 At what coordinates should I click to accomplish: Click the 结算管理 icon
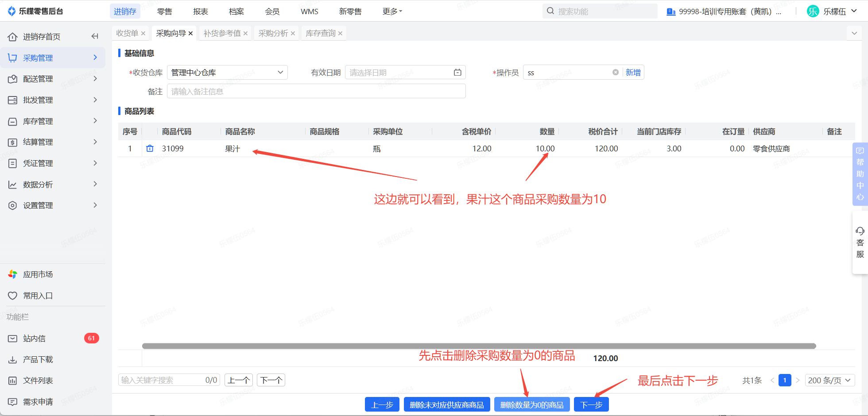13,142
